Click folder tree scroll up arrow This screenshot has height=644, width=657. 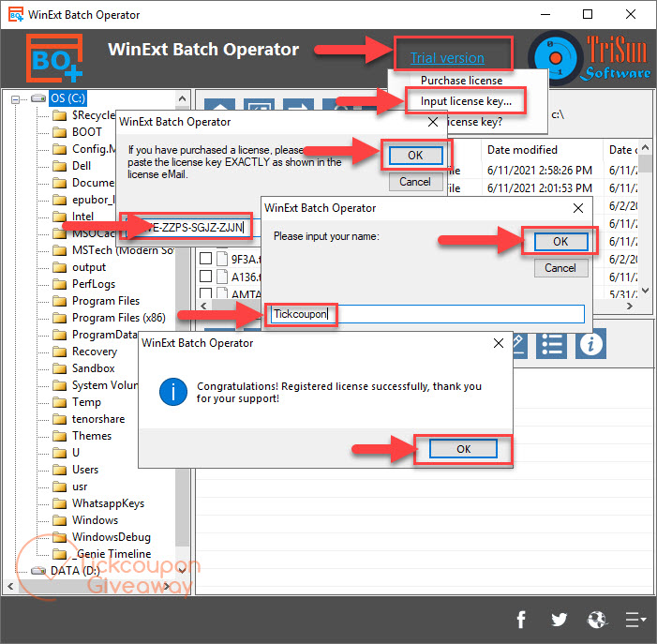pyautogui.click(x=182, y=98)
